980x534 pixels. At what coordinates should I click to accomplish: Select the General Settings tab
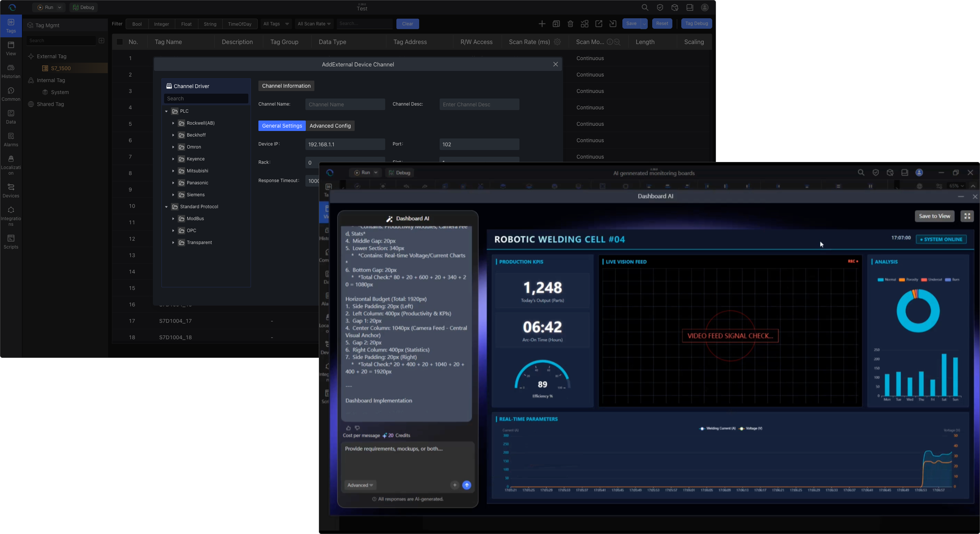point(282,126)
